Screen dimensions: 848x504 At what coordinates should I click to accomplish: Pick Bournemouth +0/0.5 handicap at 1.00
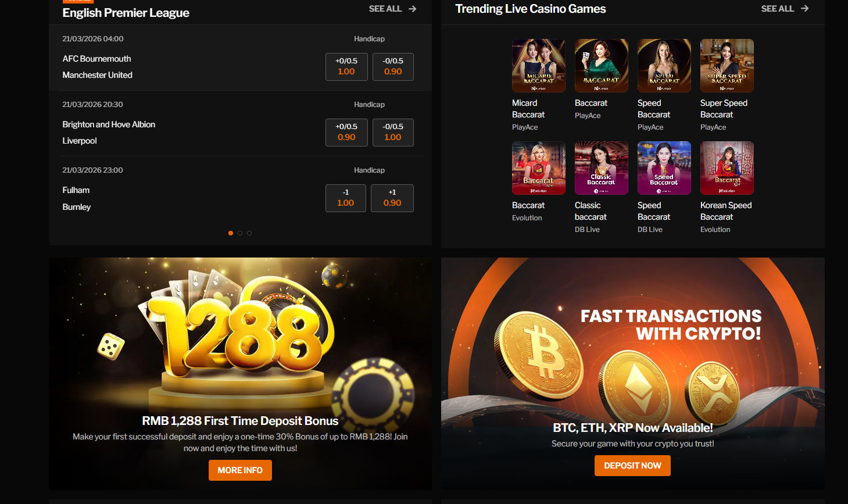click(x=346, y=66)
